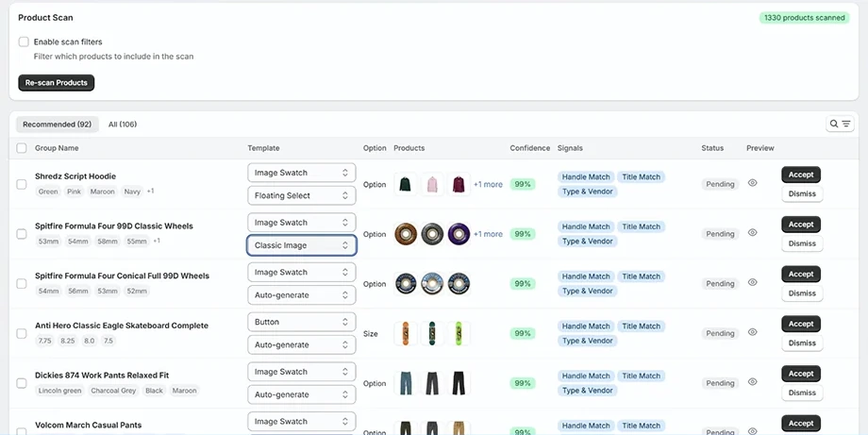Screen dimensions: 868x435
Task: Accept the Dickies 874 Work Pants group
Action: point(801,374)
